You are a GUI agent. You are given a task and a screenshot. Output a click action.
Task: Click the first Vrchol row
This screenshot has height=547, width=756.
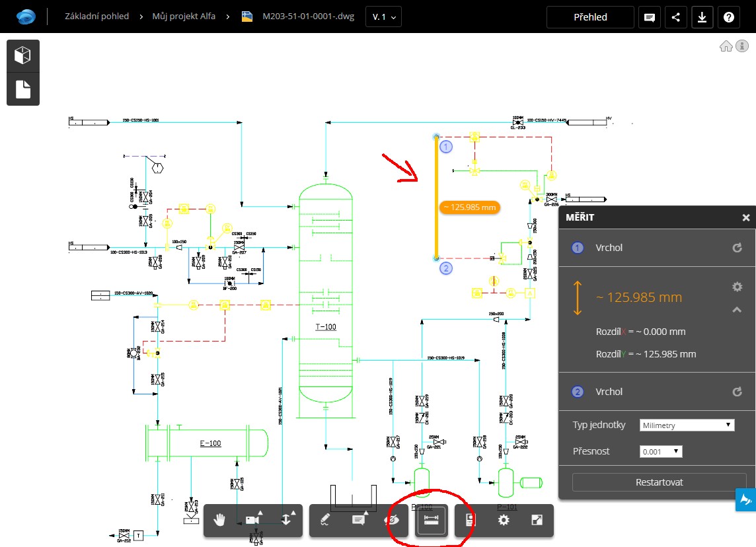point(657,248)
